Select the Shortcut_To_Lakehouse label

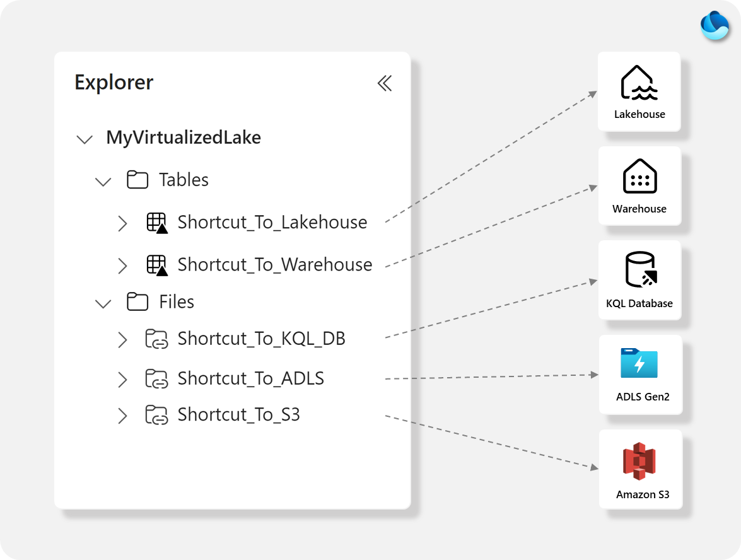point(272,222)
